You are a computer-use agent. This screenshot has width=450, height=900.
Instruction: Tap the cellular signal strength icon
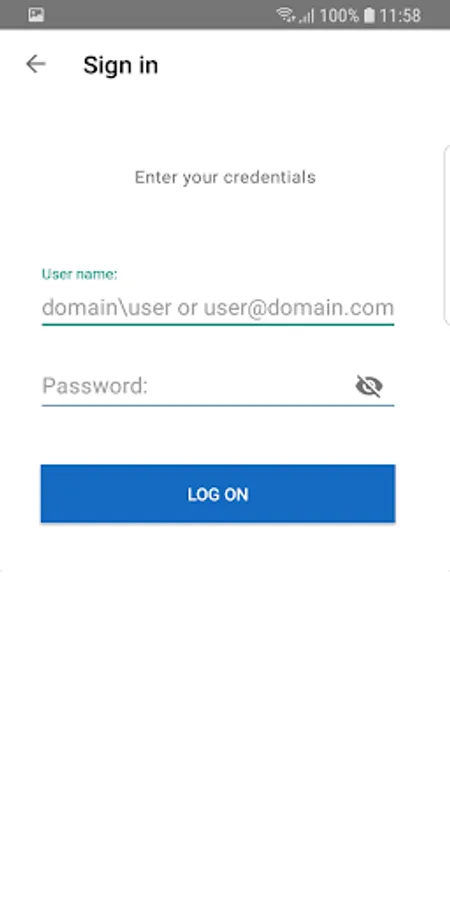pos(307,15)
